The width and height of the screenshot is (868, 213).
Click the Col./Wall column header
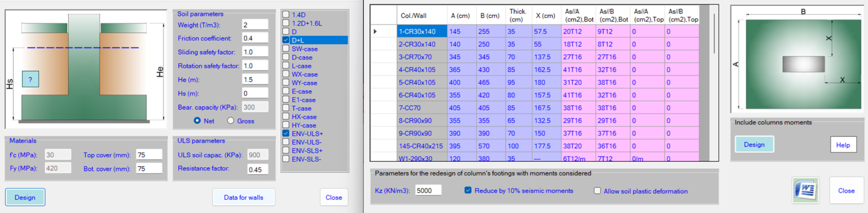tap(422, 15)
